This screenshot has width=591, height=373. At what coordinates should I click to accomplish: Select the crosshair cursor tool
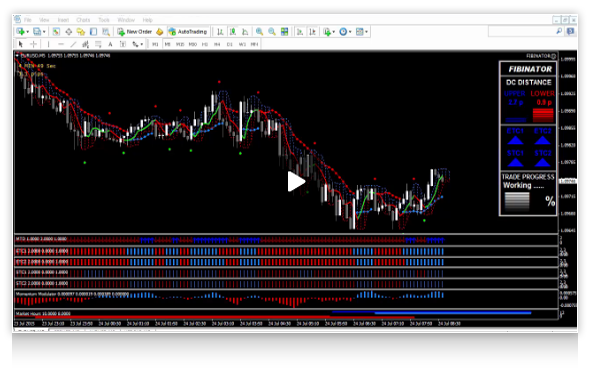coord(34,44)
